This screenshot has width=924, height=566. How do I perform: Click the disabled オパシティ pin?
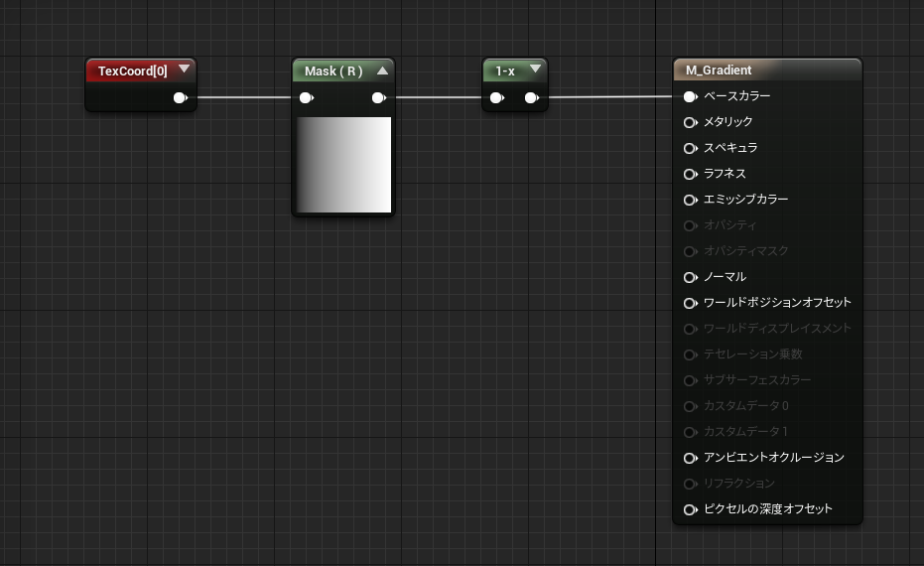690,225
